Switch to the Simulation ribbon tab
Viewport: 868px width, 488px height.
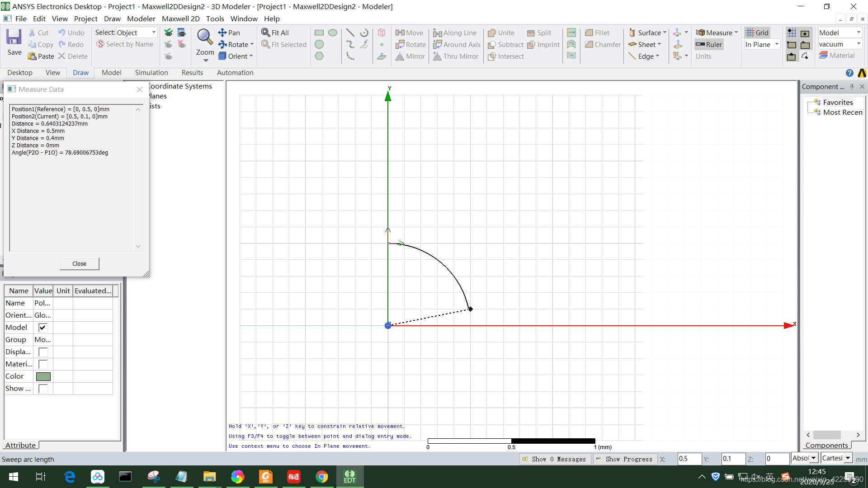click(x=151, y=73)
